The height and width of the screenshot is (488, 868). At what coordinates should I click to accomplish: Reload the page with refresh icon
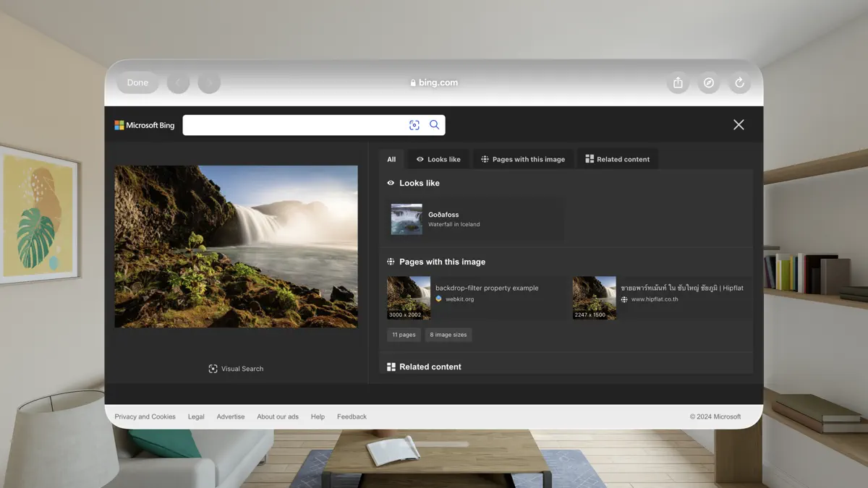tap(739, 82)
